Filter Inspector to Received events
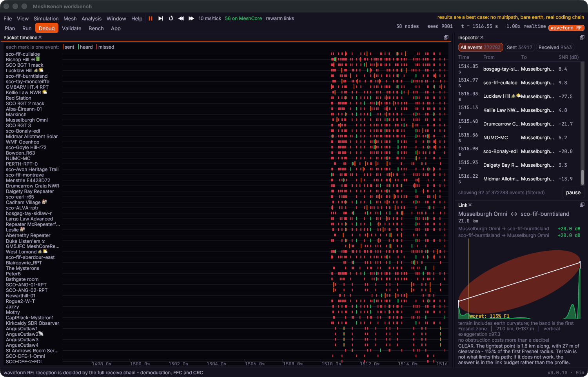Viewport: 588px width, 377px height. coord(555,47)
